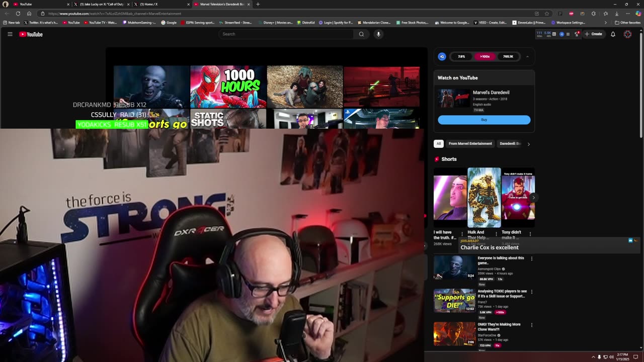Open the browser extensions puzzle icon
644x362 pixels.
pyautogui.click(x=594, y=14)
